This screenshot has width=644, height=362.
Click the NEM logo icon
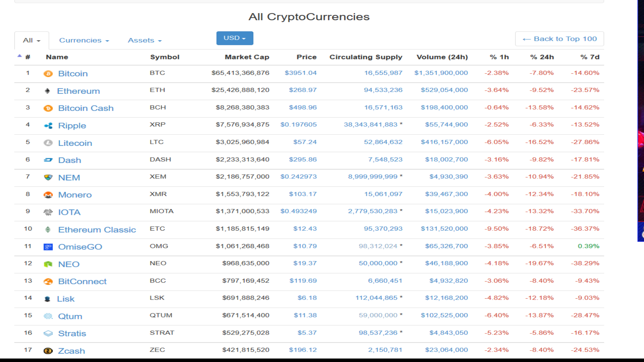tap(48, 177)
